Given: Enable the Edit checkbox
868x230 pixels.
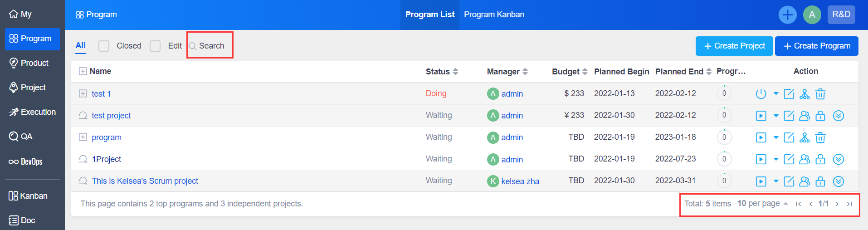Looking at the screenshot, I should pos(155,46).
